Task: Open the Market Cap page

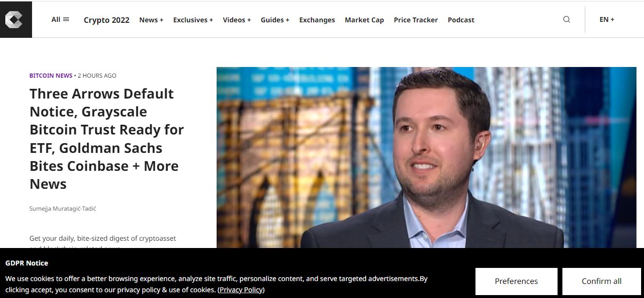Action: 364,20
